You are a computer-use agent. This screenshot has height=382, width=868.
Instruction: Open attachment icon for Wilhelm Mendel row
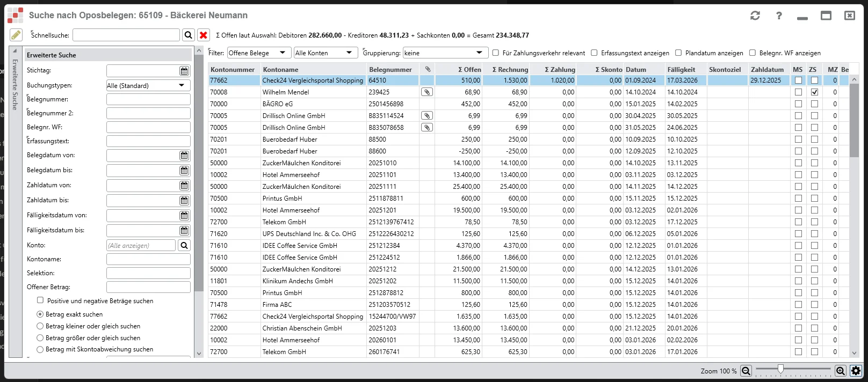tap(426, 92)
